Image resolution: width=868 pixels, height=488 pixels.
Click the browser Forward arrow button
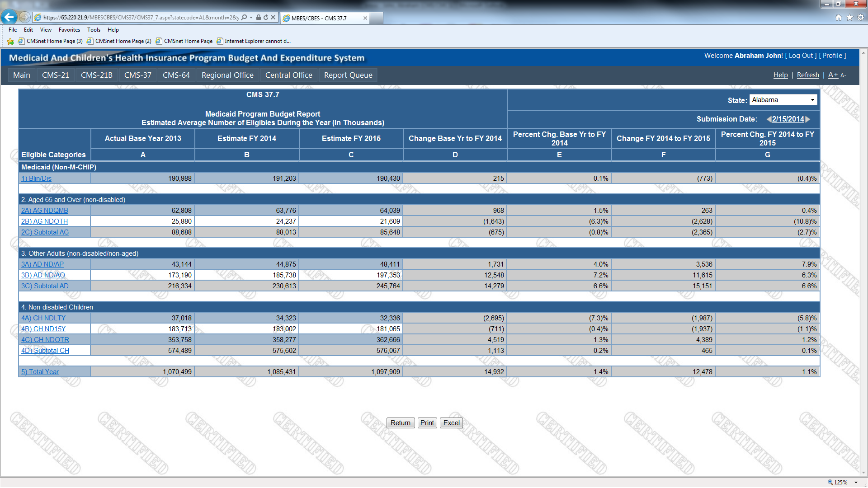(25, 17)
